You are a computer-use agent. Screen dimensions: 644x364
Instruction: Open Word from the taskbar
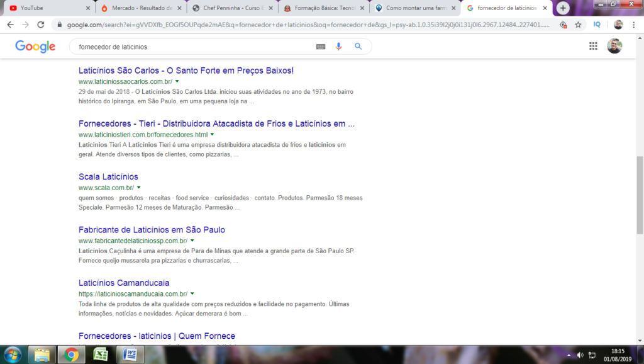click(130, 355)
